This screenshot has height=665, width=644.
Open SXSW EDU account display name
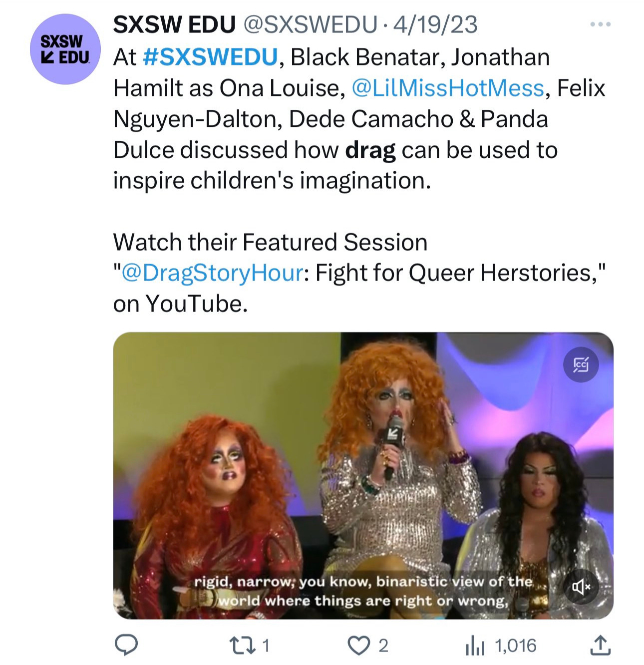tap(174, 24)
